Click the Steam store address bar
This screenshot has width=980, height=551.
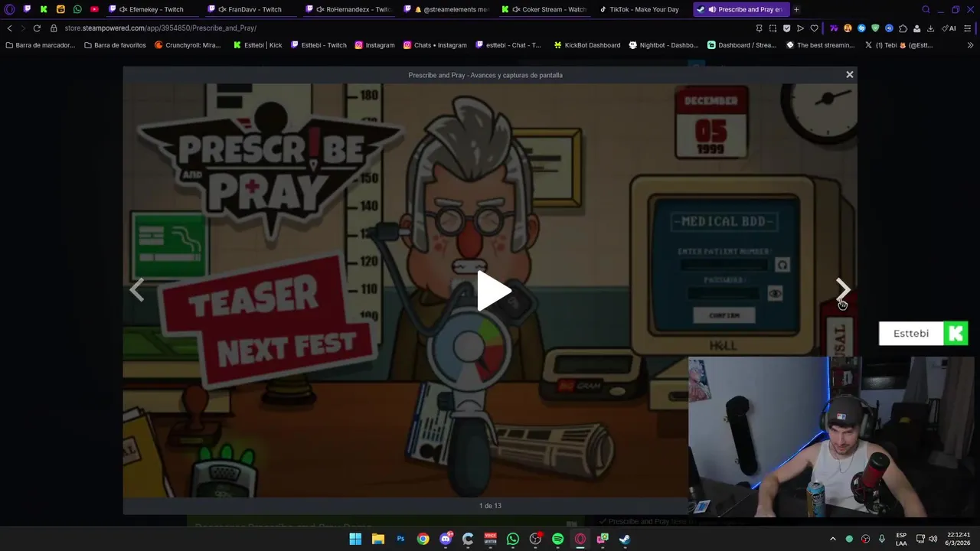398,28
